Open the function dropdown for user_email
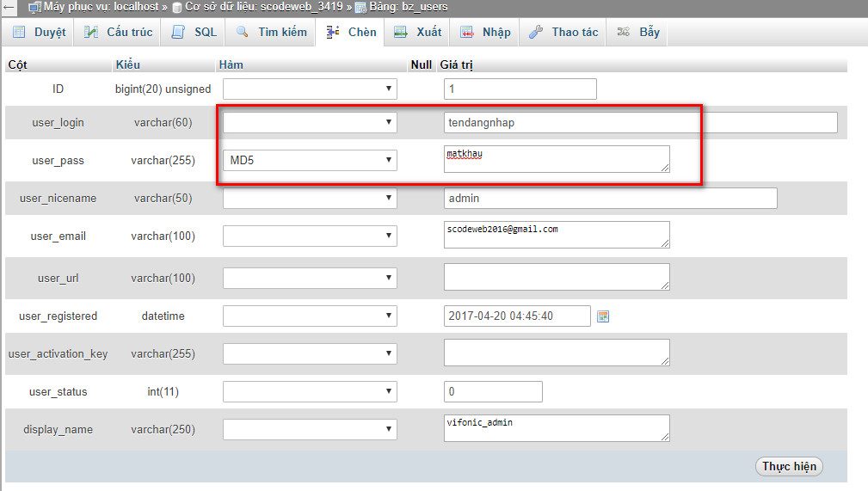This screenshot has width=868, height=491. [x=310, y=236]
